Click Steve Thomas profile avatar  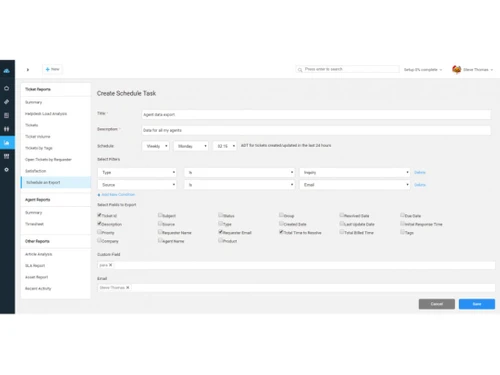tap(456, 69)
